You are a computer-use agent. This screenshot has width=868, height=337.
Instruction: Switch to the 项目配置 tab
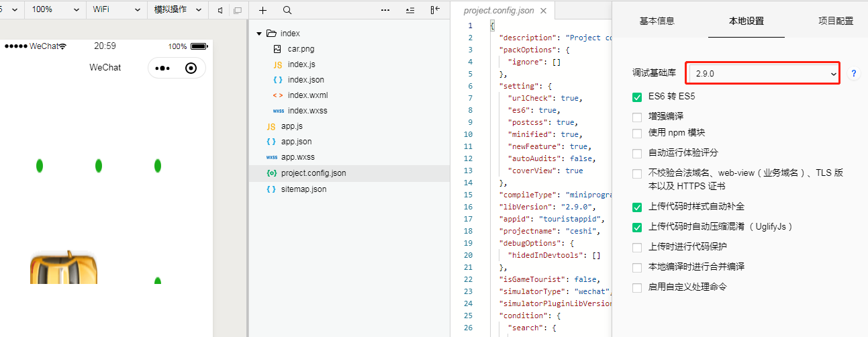click(x=835, y=21)
